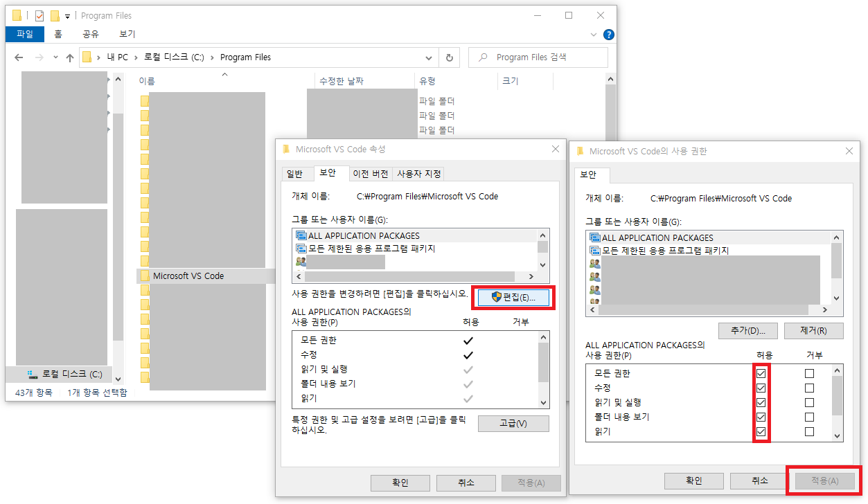868x504 pixels.
Task: Expand chevron after 로컬 디스크 (C:) breadcrumb
Action: 213,57
